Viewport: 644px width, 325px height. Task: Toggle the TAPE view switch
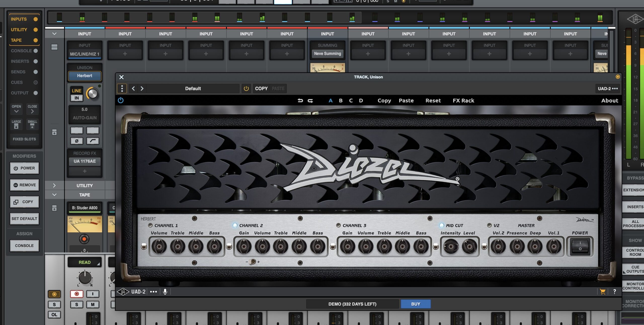(35, 40)
